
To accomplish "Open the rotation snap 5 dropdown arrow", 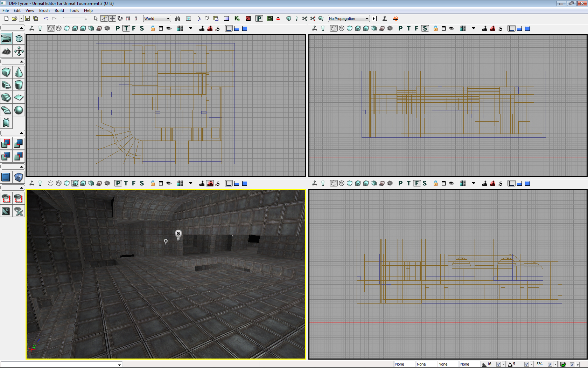I will (532, 364).
